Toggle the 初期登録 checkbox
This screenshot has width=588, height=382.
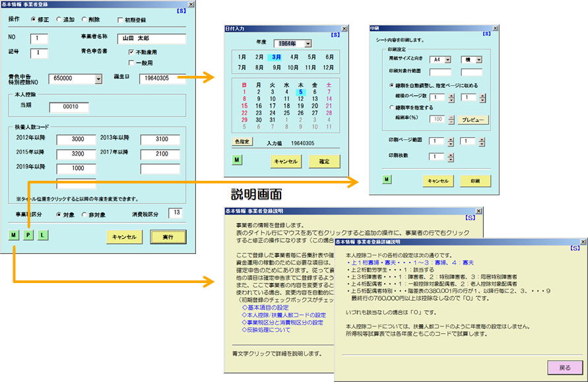(x=120, y=20)
